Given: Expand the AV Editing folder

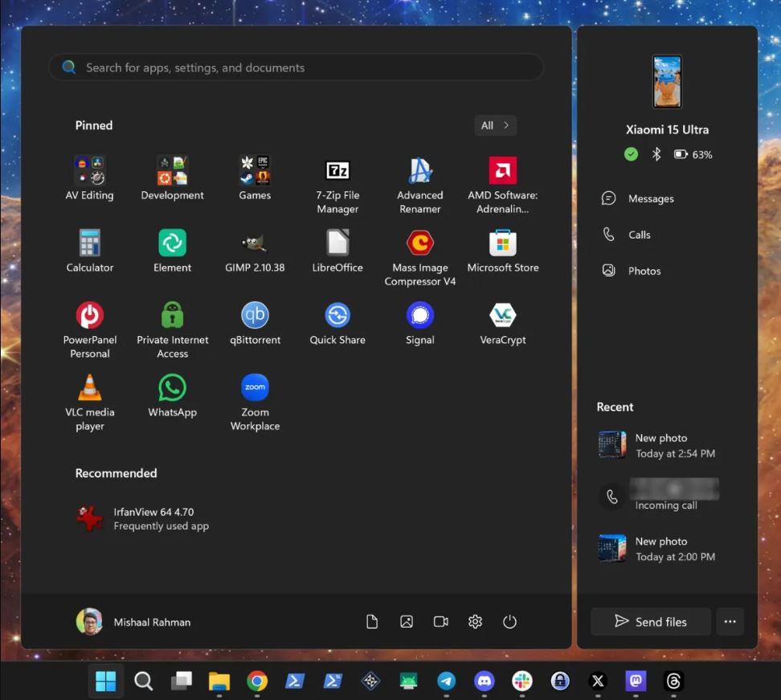Looking at the screenshot, I should click(x=90, y=171).
